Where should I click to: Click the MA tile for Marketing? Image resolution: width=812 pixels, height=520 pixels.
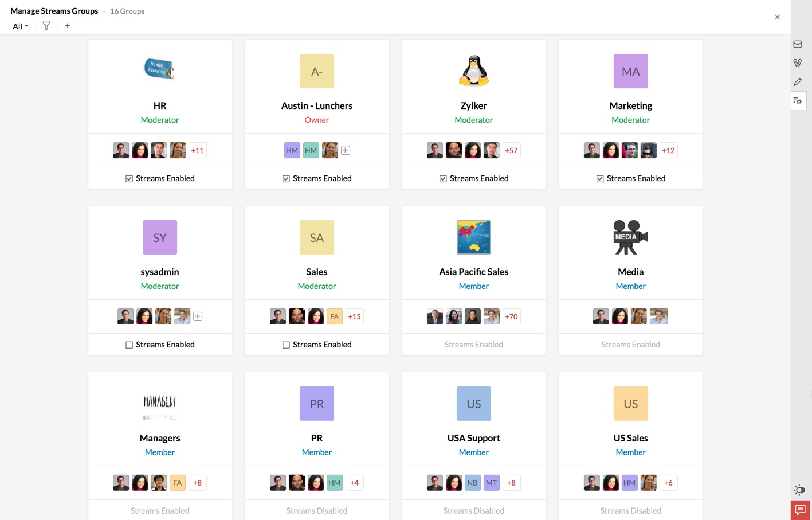(631, 71)
